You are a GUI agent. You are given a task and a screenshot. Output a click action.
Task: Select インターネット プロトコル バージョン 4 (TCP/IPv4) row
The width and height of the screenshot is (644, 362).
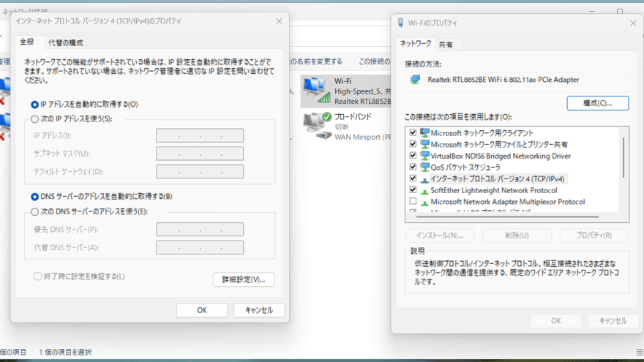tap(497, 178)
